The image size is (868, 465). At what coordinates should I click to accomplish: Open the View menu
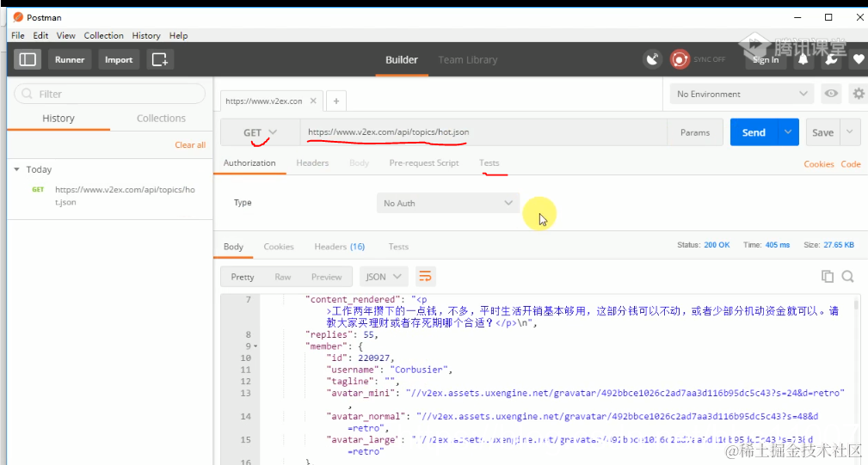pyautogui.click(x=66, y=35)
